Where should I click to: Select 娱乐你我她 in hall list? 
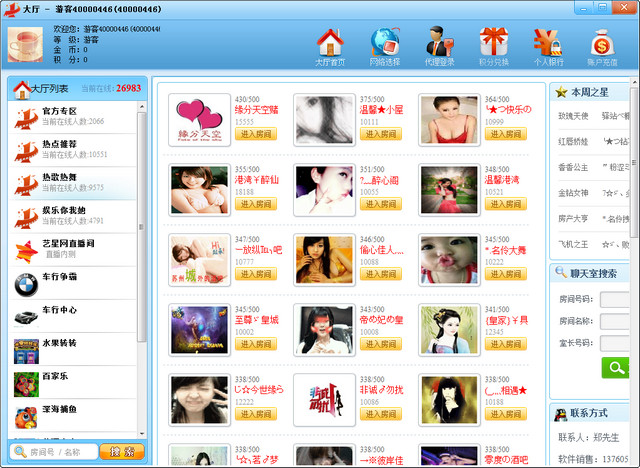click(73, 216)
